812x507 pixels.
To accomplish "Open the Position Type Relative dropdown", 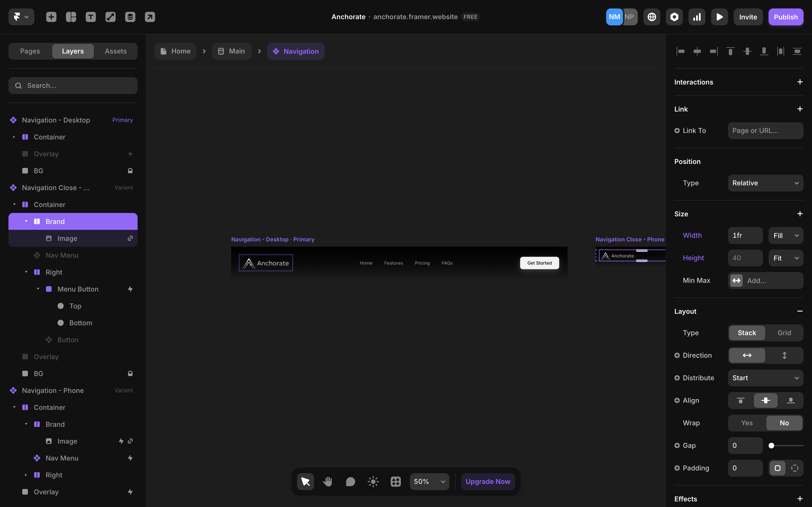I will point(765,183).
